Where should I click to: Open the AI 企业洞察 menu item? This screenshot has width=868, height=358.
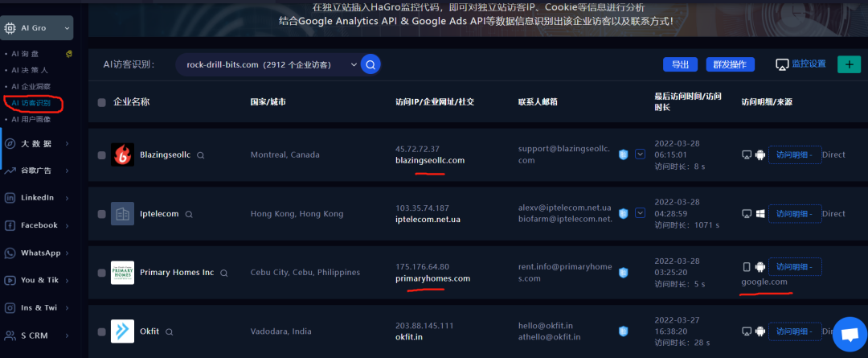(x=31, y=86)
